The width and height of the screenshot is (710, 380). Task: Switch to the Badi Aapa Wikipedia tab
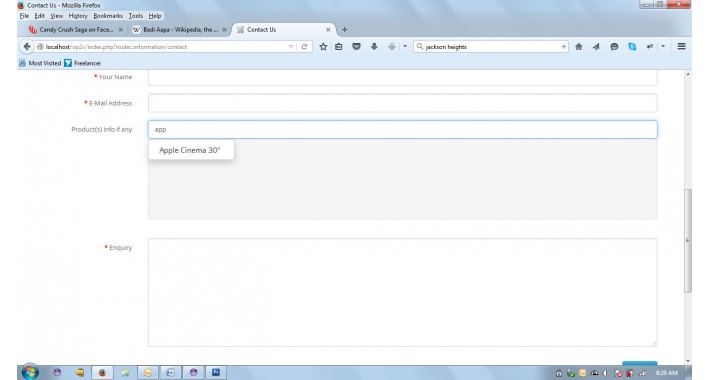[178, 30]
